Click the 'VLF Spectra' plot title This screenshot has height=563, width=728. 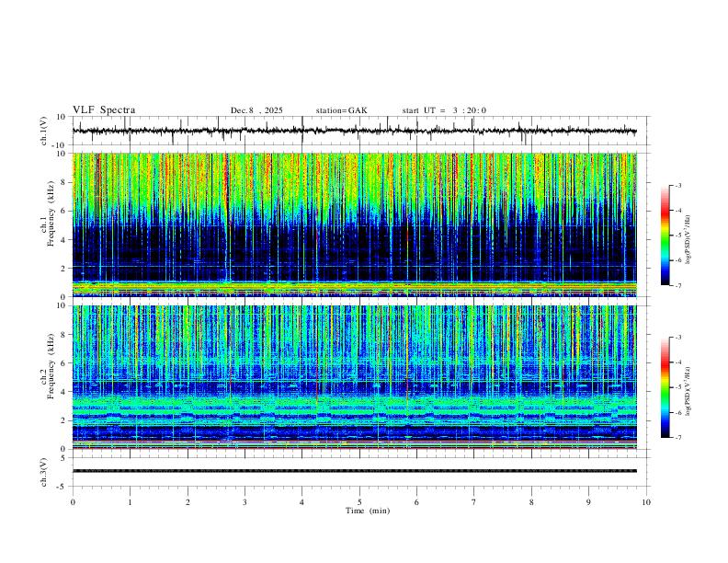point(104,110)
